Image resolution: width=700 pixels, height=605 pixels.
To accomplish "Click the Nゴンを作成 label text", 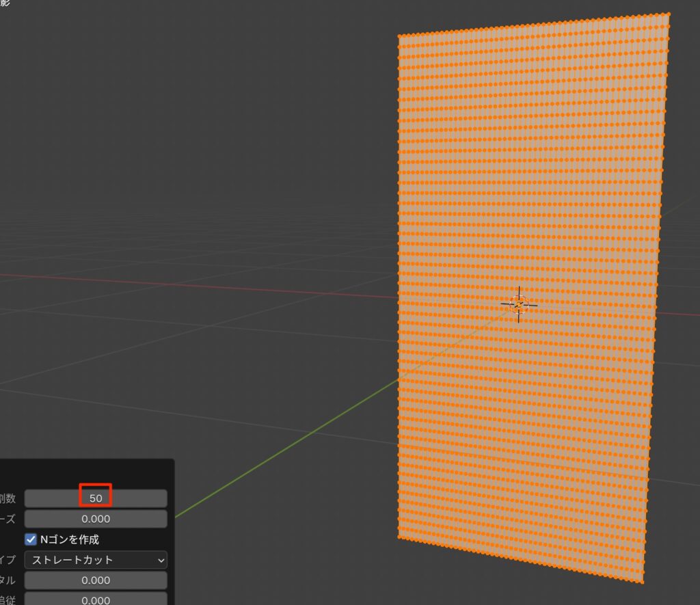I will 70,539.
